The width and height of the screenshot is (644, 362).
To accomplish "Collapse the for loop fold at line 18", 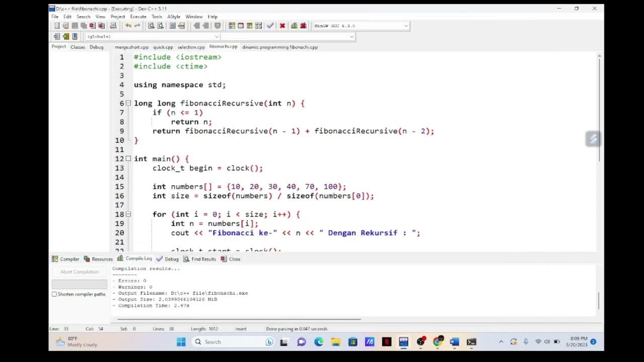I will [x=128, y=214].
